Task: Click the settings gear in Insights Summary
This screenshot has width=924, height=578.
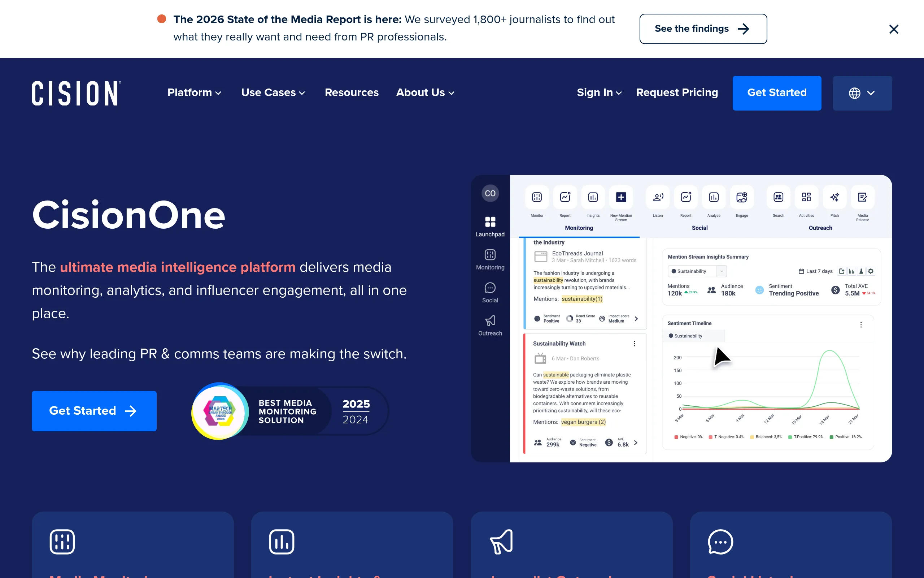Action: [871, 271]
